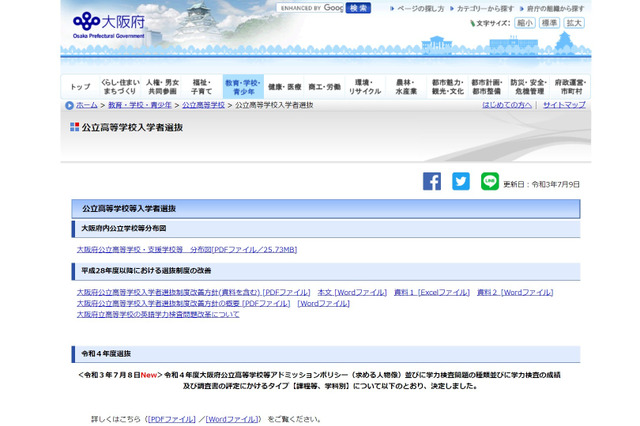Open 都市魅力・観光・文化 tab

[448, 87]
